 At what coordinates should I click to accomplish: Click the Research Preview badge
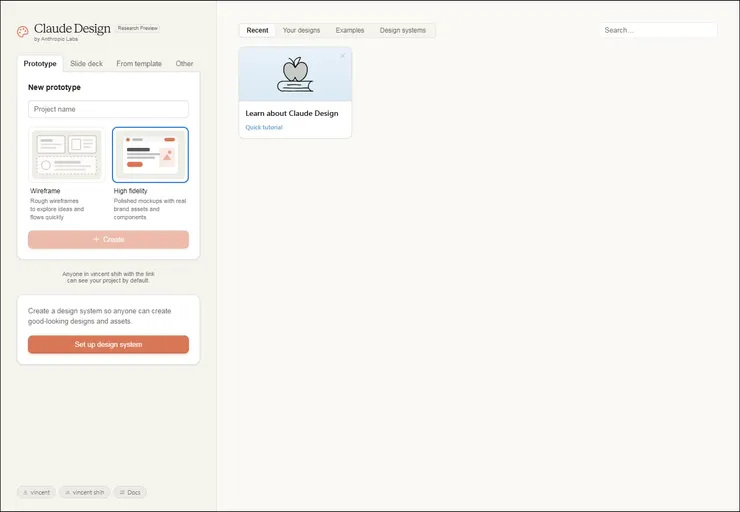pyautogui.click(x=138, y=28)
